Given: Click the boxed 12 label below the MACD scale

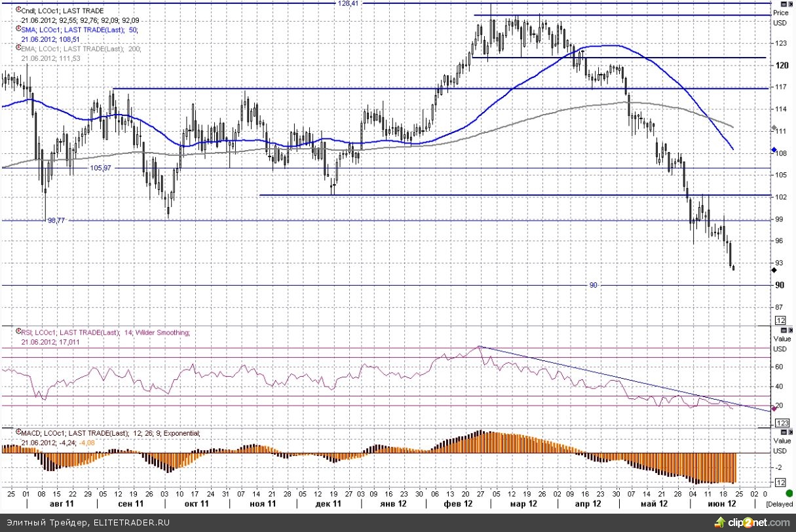Looking at the screenshot, I should [x=780, y=482].
